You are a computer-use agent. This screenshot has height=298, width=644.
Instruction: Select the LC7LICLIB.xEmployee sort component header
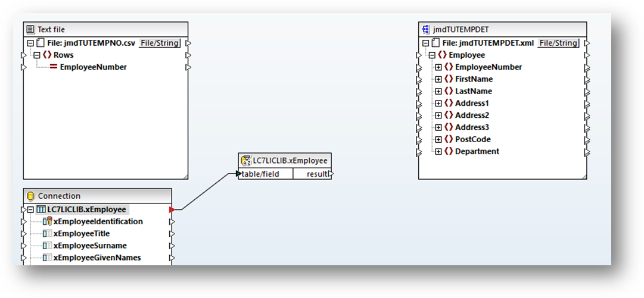point(285,160)
